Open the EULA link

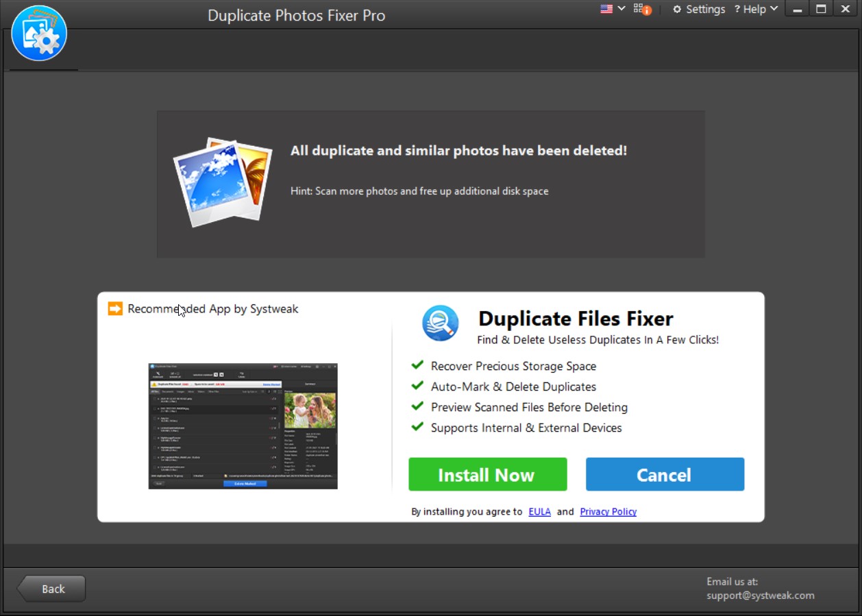[x=539, y=511]
